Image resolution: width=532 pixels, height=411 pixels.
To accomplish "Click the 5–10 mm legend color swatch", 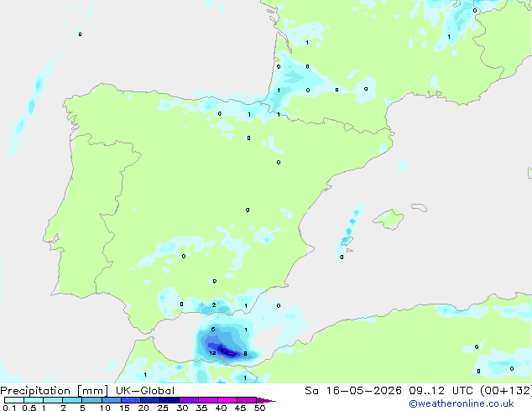I will pyautogui.click(x=91, y=400).
